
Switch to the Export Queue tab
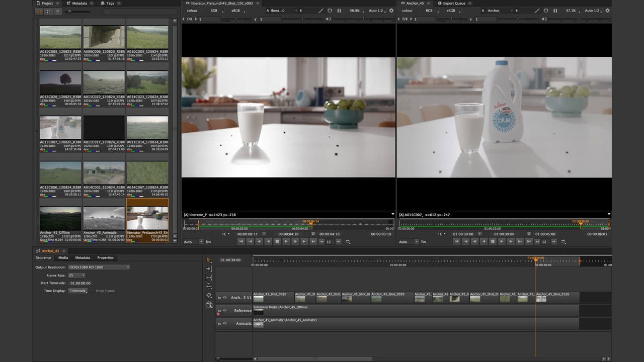click(453, 4)
